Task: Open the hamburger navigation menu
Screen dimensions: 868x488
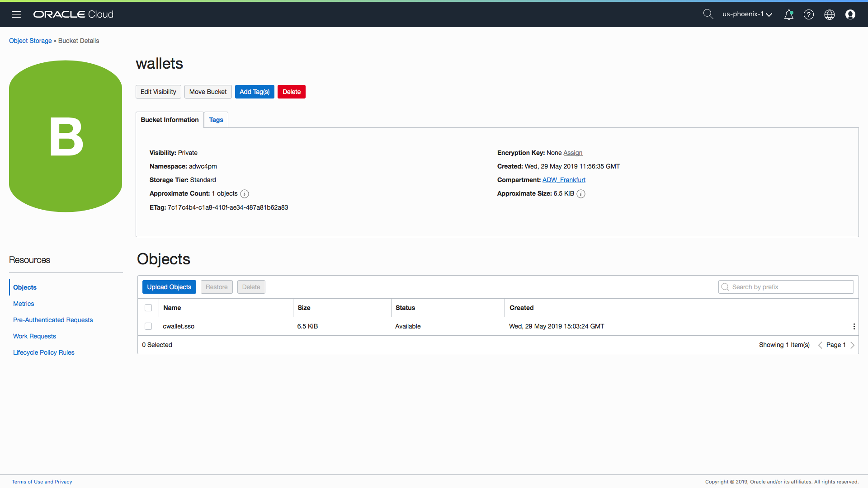Action: pyautogui.click(x=16, y=14)
